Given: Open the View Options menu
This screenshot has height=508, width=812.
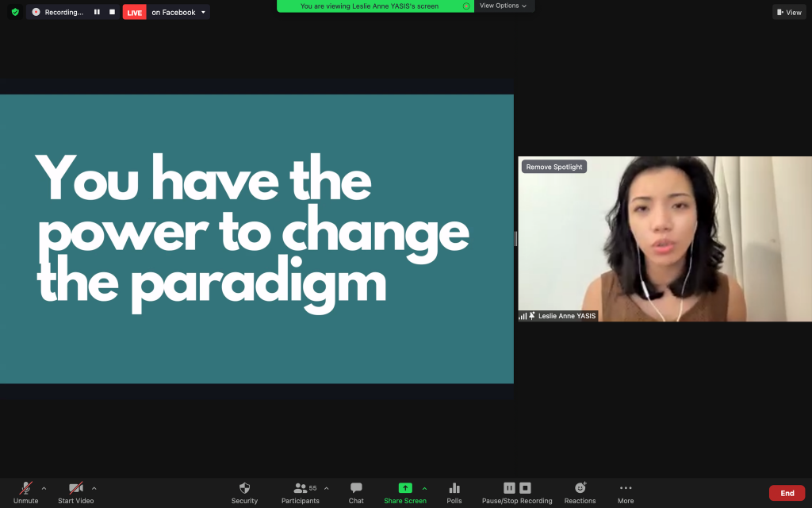Looking at the screenshot, I should [503, 6].
